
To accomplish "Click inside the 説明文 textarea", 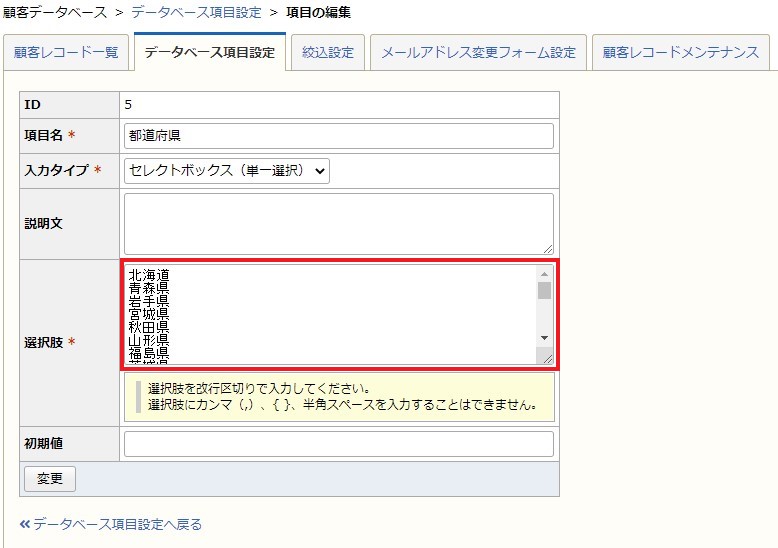I will tap(339, 224).
